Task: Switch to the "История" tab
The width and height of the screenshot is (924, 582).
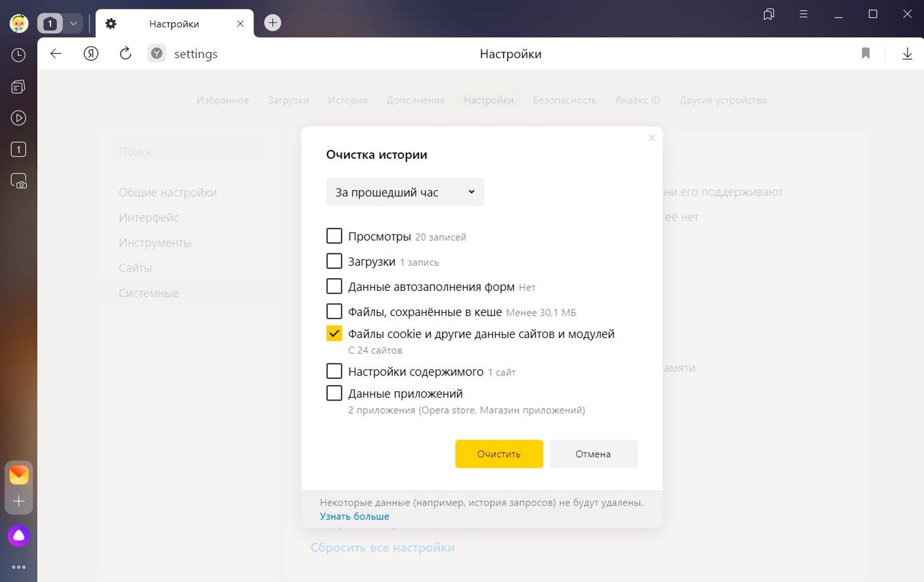Action: [347, 100]
